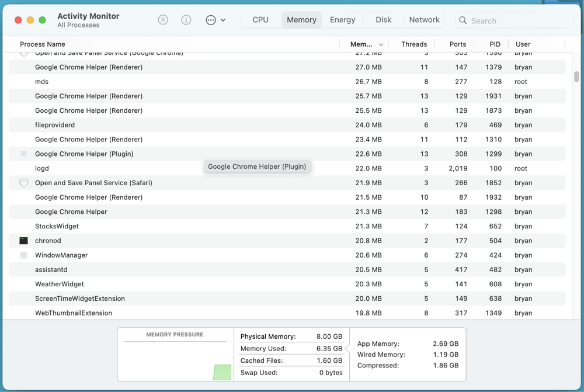Open the dropdown chevron next to the ellipsis icon
584x392 pixels.
coord(224,19)
